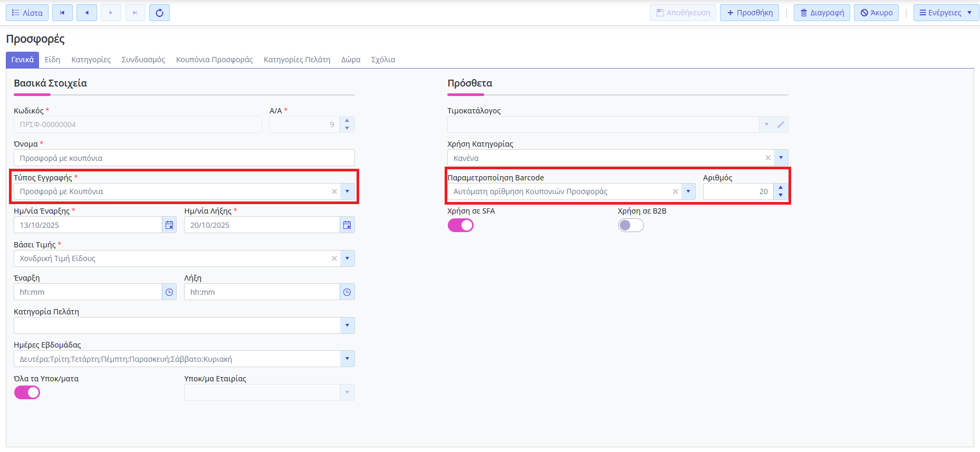Enable the Χρήση σε B2B toggle

click(631, 225)
